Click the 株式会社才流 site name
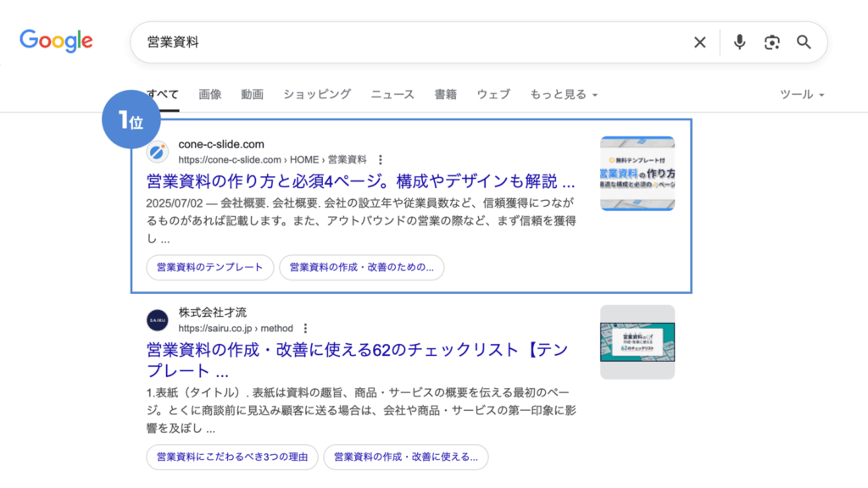Viewport: 868px width, 488px height. [x=213, y=313]
